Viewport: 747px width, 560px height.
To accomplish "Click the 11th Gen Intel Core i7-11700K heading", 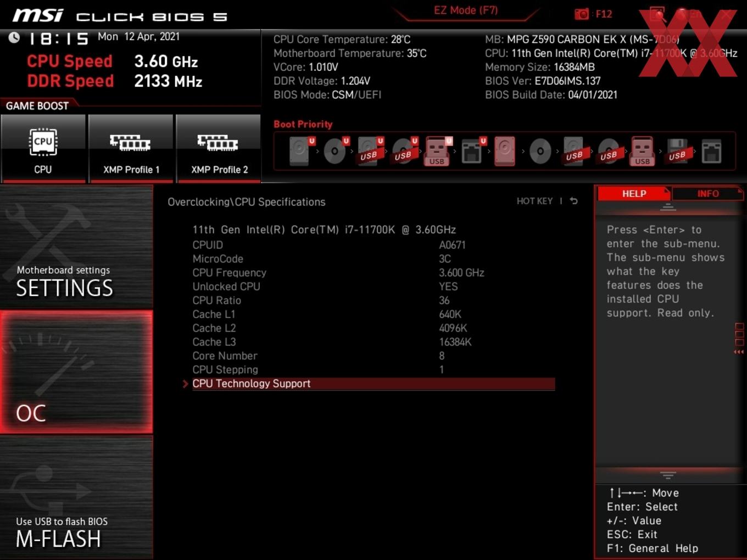I will [324, 229].
